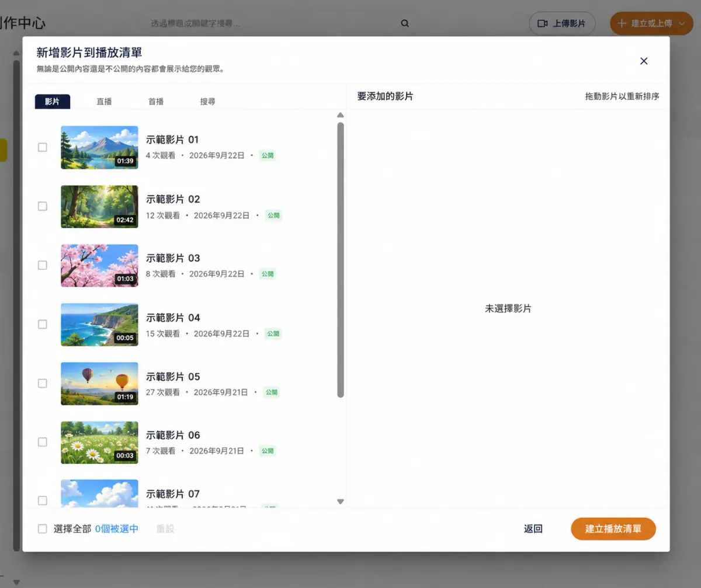Click the 公開 badge of 示範影片 05
Viewport: 701px width, 588px height.
point(271,392)
